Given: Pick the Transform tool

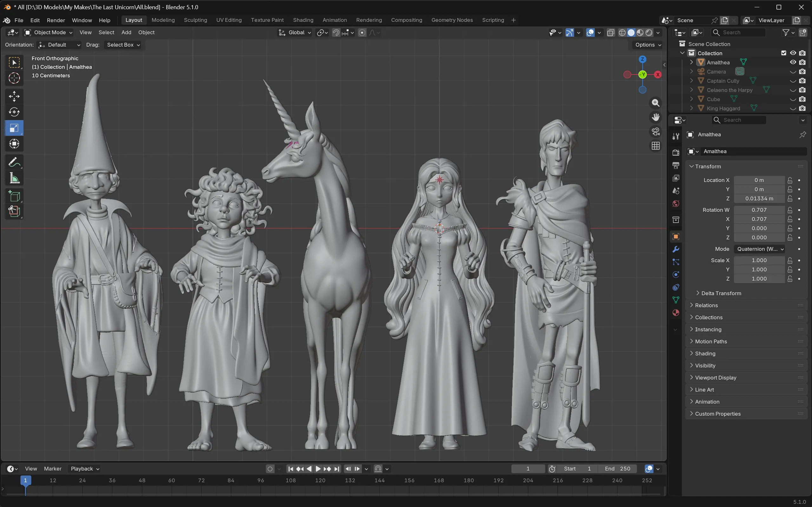Looking at the screenshot, I should pos(14,144).
